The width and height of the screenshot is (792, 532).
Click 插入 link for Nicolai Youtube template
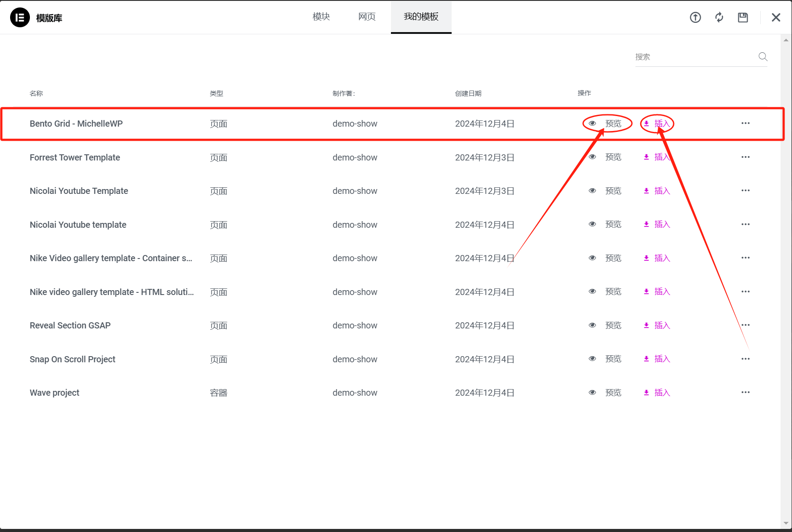coord(661,224)
